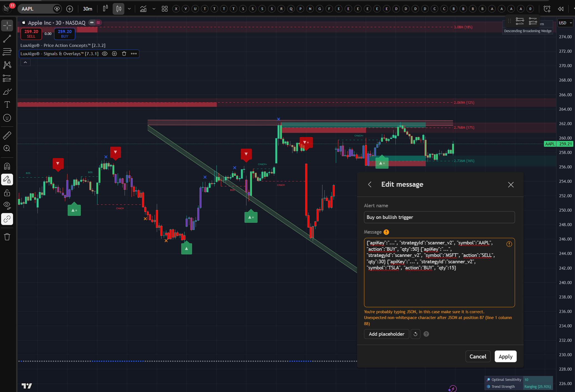
Task: Toggle visibility of LuxAlgo Signals & Overlays indicator
Action: [105, 54]
